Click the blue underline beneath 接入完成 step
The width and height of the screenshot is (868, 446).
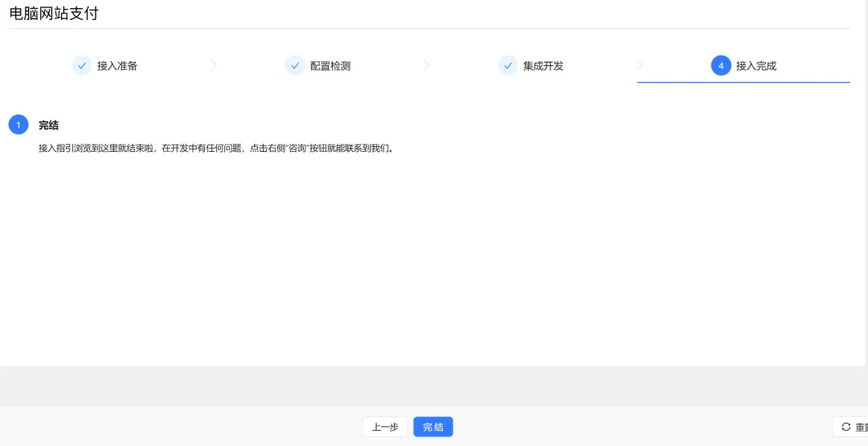click(x=743, y=82)
